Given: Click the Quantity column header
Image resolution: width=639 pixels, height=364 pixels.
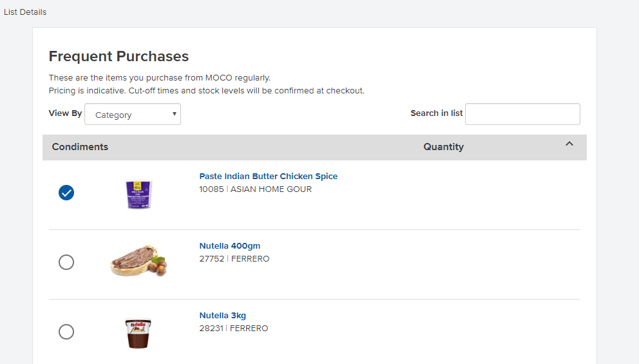Looking at the screenshot, I should 443,147.
